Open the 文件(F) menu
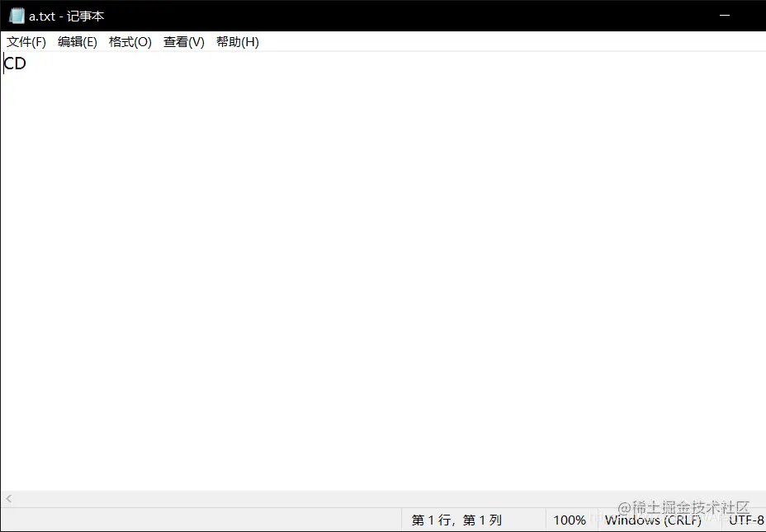This screenshot has width=766, height=532. pos(26,42)
